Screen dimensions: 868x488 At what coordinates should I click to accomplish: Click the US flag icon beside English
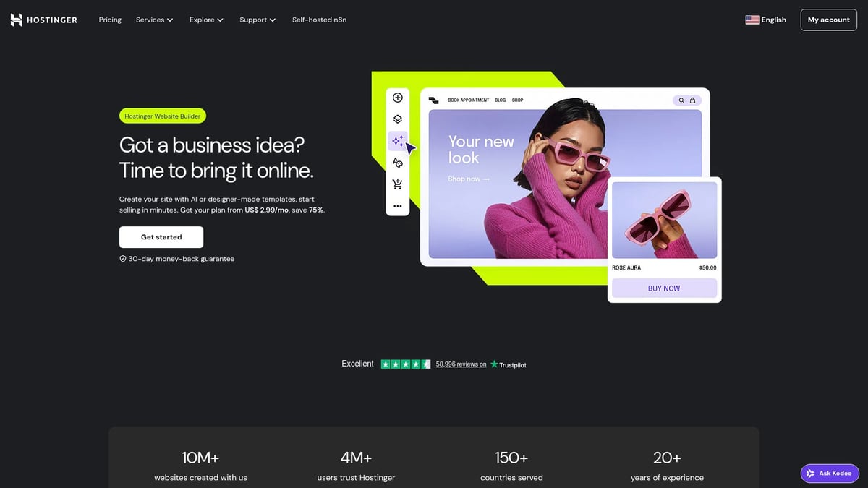752,20
